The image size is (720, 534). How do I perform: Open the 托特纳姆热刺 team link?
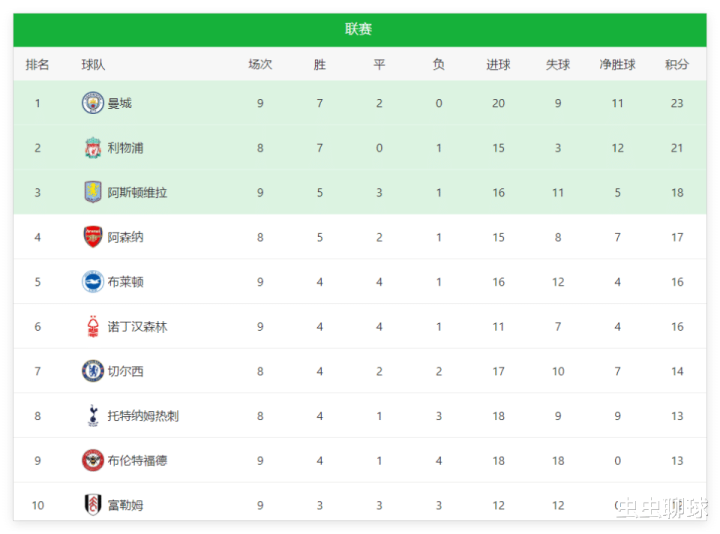(x=143, y=416)
